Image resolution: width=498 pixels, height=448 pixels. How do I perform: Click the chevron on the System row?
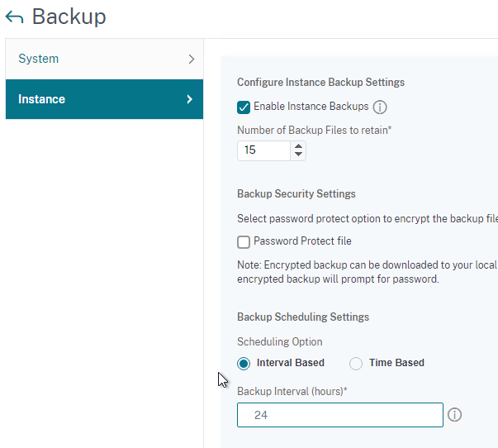pos(192,60)
